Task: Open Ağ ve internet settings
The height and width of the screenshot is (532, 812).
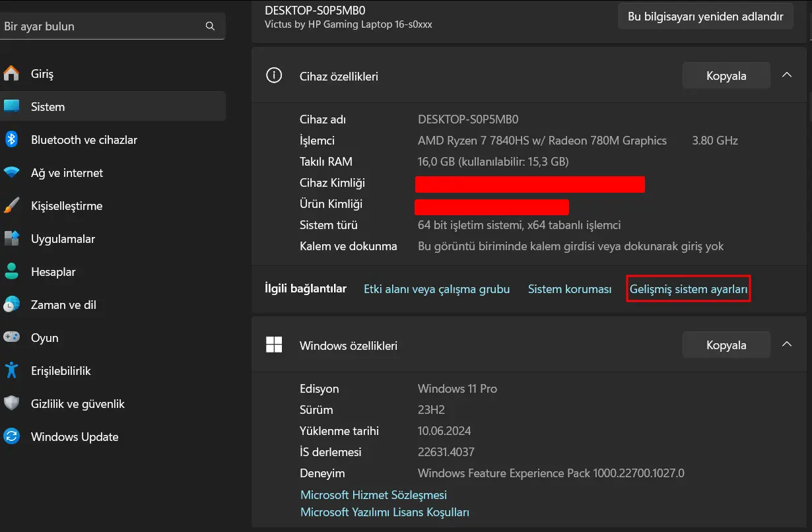Action: point(113,172)
